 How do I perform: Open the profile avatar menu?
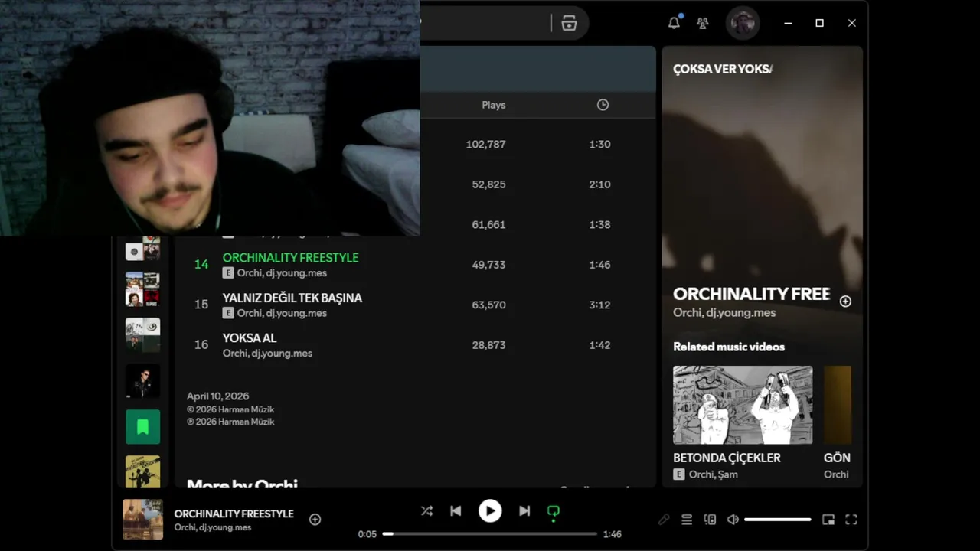(x=743, y=23)
